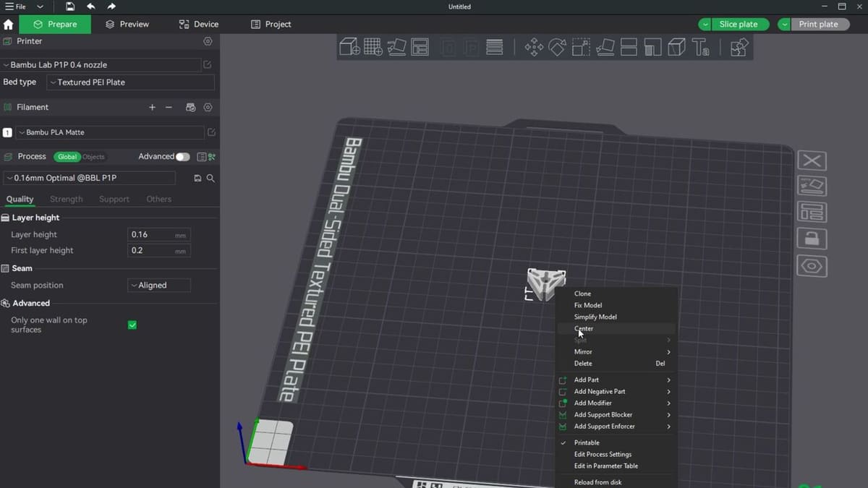This screenshot has height=488, width=868.
Task: Edit the Bambu PLA Matte filament preset
Action: tap(211, 132)
